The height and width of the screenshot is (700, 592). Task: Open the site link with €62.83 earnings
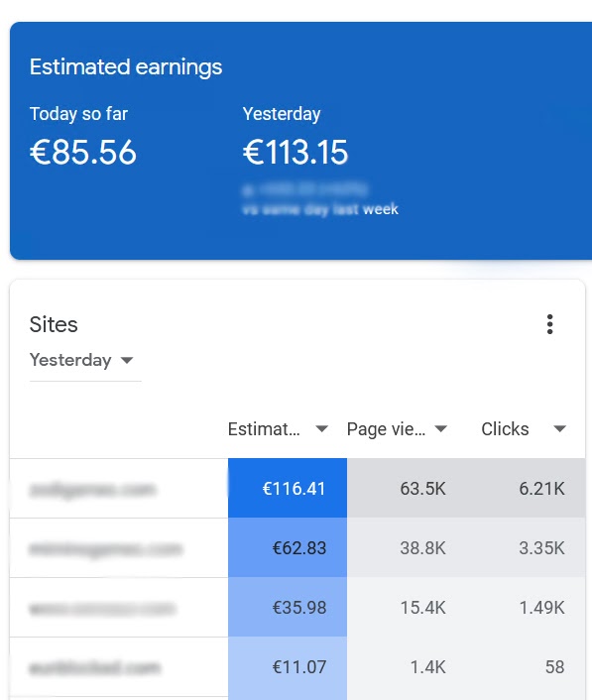105,548
